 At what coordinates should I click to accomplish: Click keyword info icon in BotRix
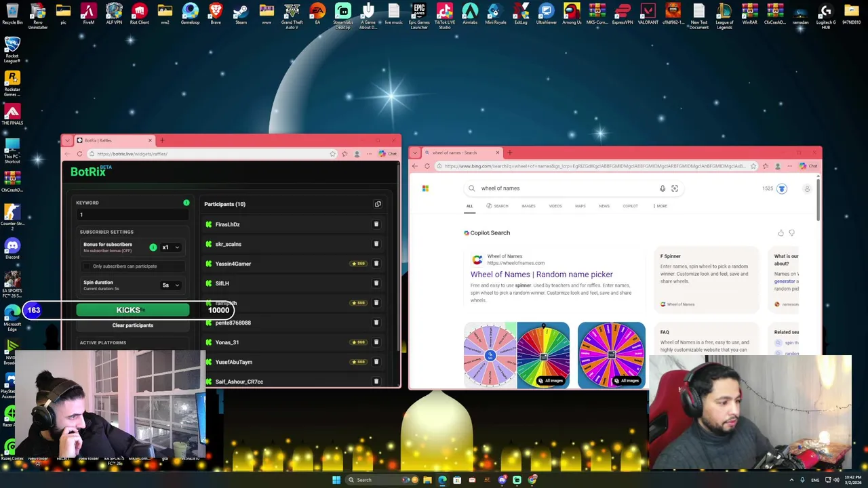186,203
